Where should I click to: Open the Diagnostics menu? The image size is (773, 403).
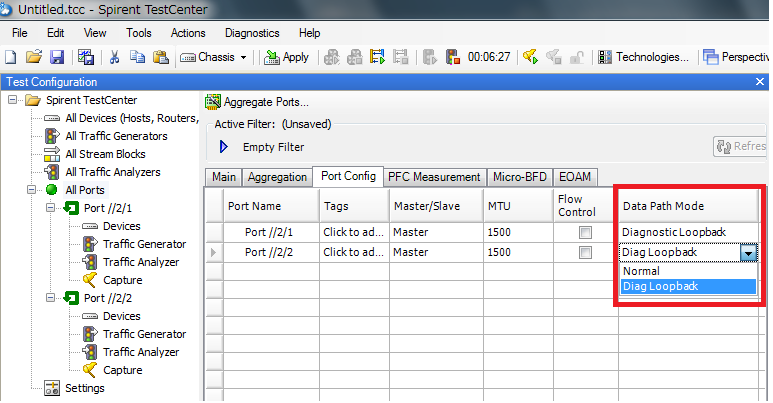point(252,33)
